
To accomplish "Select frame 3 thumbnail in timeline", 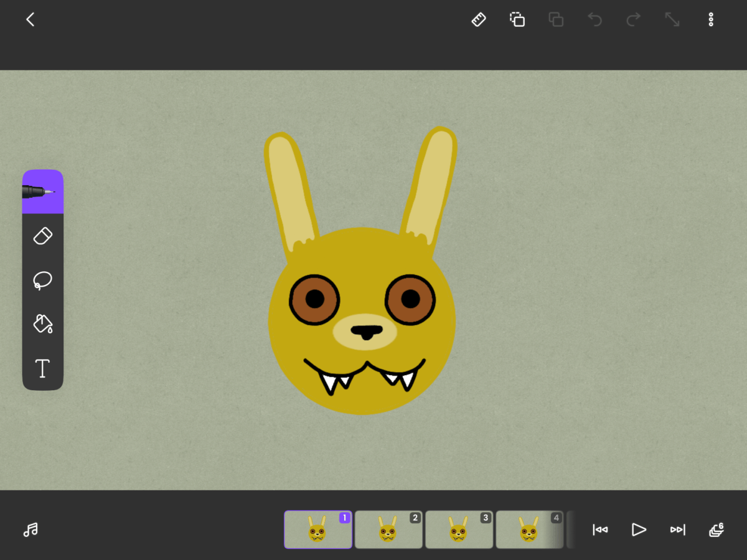I will coord(459,530).
